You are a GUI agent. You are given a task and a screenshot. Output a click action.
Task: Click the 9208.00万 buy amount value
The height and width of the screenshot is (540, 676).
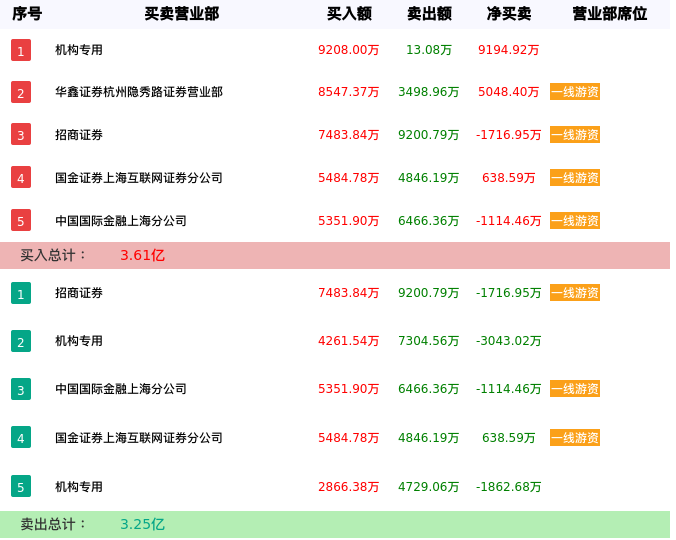(x=349, y=50)
